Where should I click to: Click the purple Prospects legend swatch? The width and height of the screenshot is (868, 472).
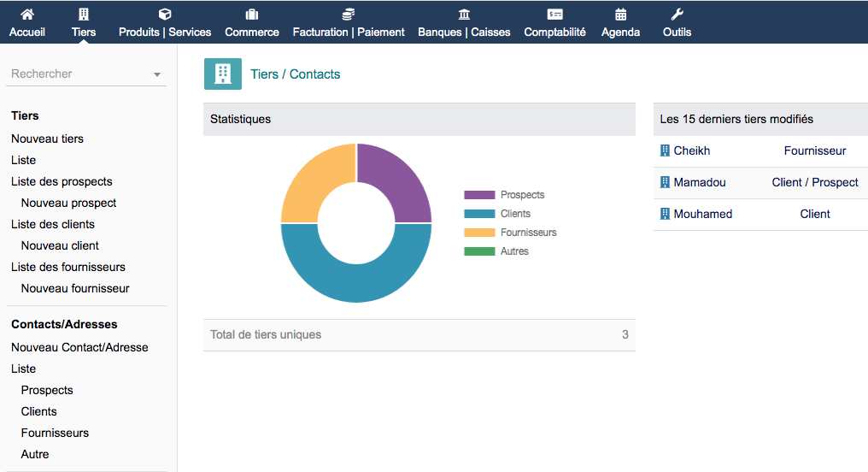coord(479,195)
